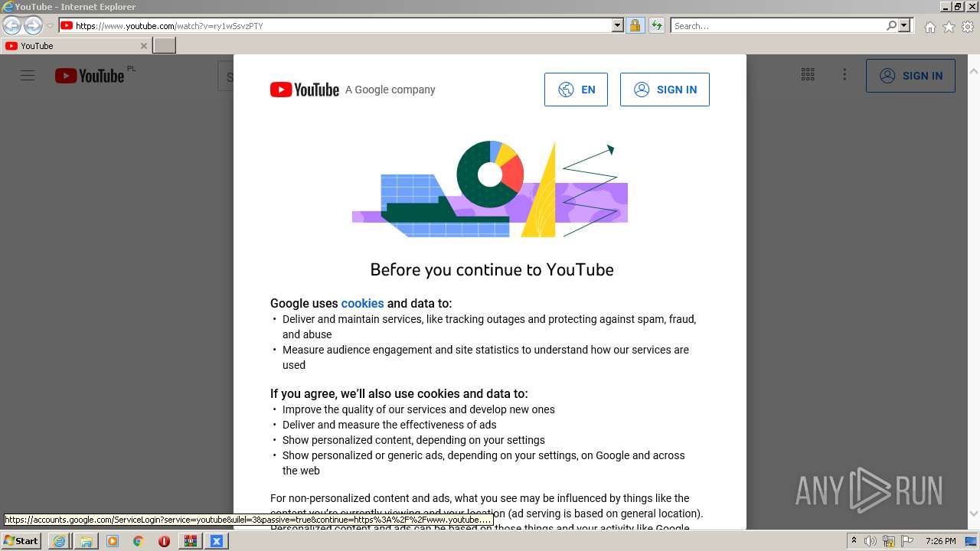The image size is (980, 551).
Task: Launch Opera from taskbar
Action: pyautogui.click(x=164, y=541)
